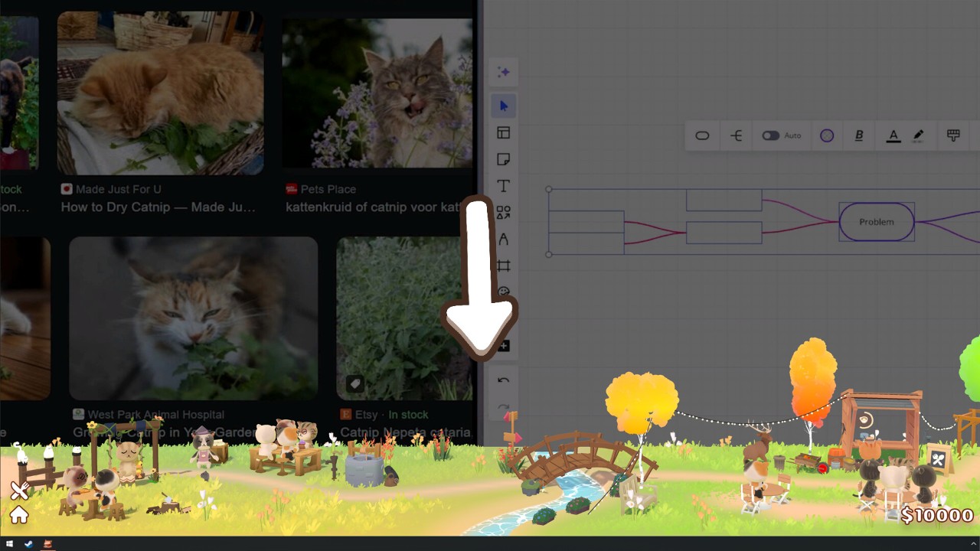This screenshot has height=551, width=980.
Task: Open the AI sparkle assistant tool
Action: pos(503,72)
